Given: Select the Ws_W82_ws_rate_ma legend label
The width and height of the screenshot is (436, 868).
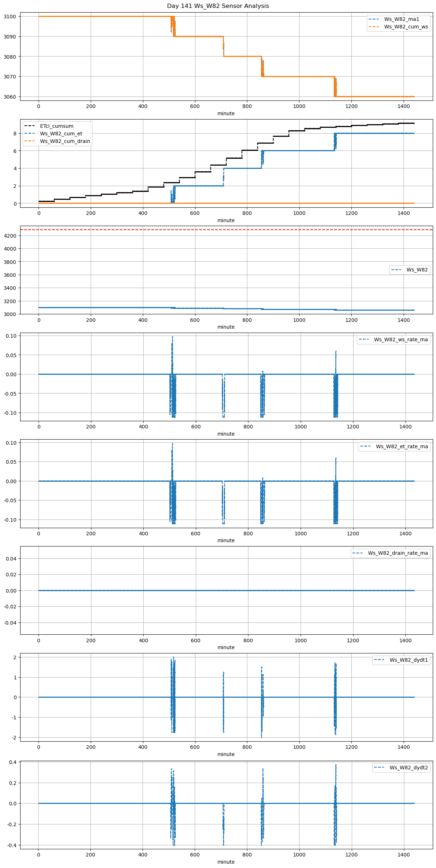Looking at the screenshot, I should coord(401,339).
